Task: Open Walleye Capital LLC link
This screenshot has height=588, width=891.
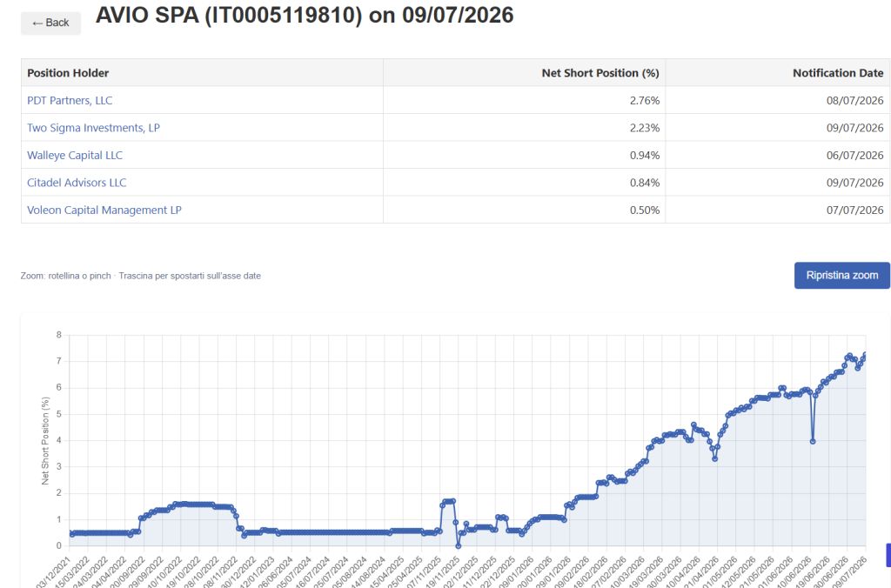Action: click(x=75, y=155)
